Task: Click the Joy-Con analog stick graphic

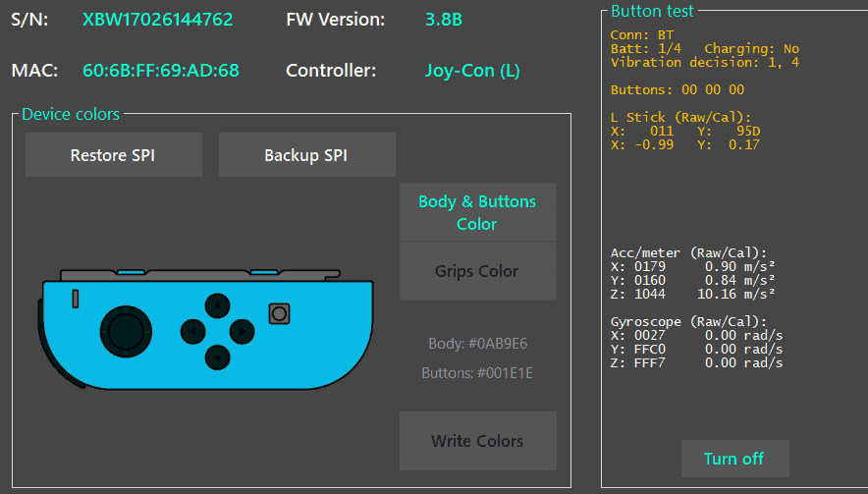Action: [126, 331]
